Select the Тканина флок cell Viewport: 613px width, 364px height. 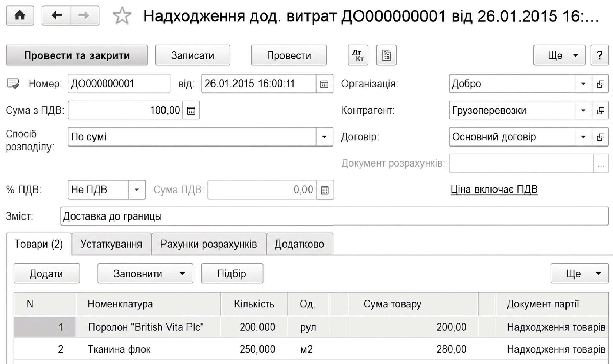pos(148,350)
